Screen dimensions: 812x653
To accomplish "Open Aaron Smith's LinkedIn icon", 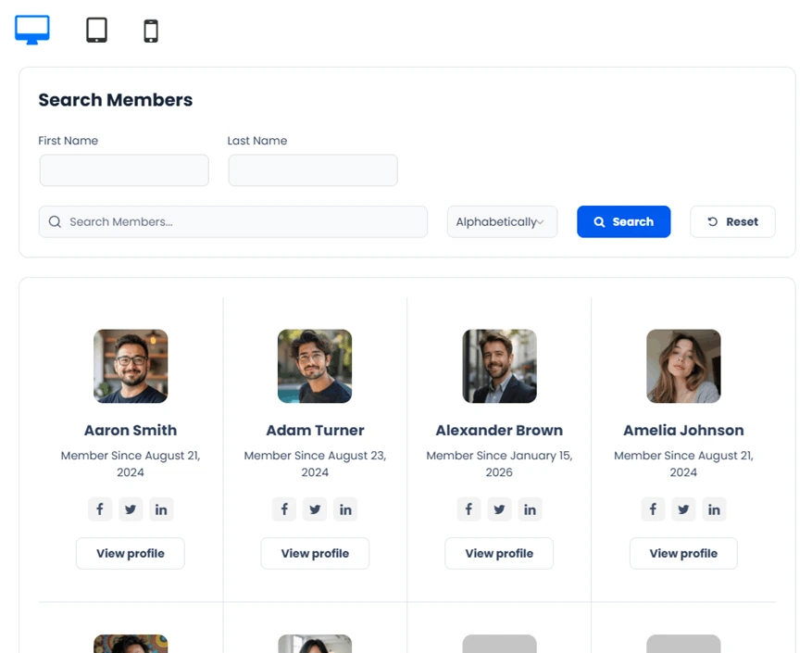I will click(161, 509).
